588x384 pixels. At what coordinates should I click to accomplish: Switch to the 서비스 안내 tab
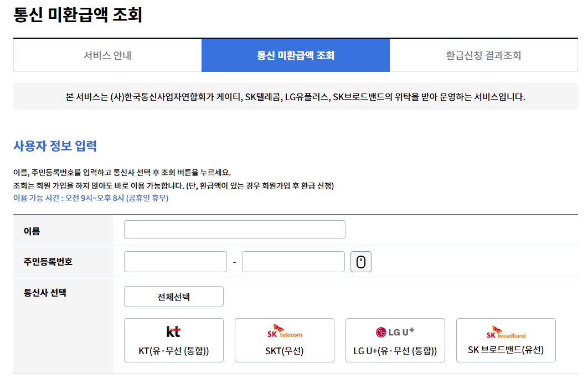[x=107, y=55]
